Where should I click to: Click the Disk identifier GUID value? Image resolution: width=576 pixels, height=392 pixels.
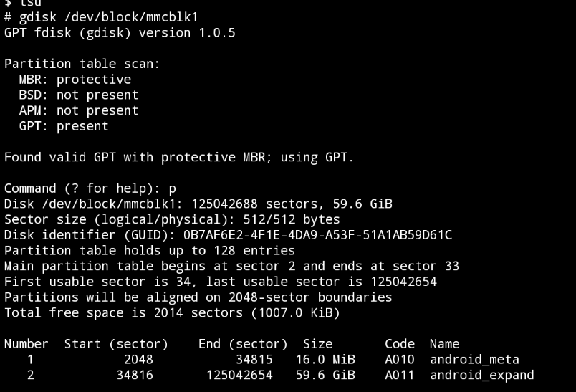tap(318, 235)
